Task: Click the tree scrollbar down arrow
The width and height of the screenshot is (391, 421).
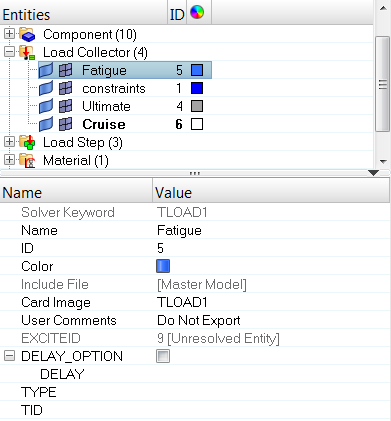Action: click(383, 162)
